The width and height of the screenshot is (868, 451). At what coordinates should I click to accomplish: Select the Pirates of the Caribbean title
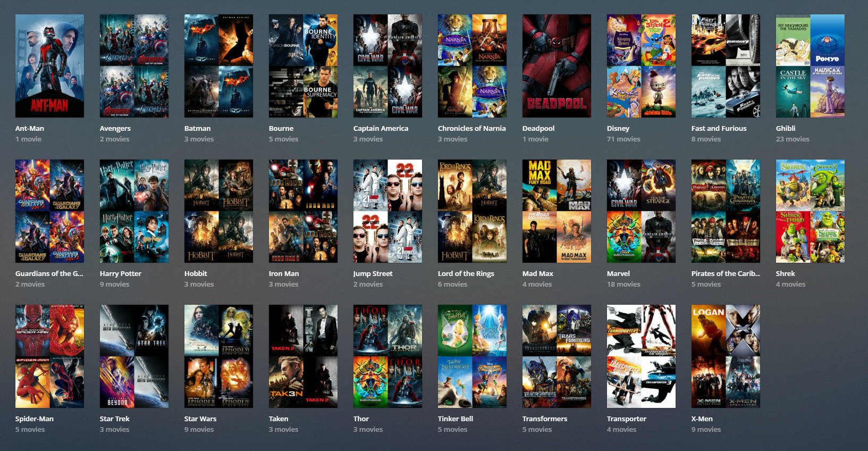726,273
